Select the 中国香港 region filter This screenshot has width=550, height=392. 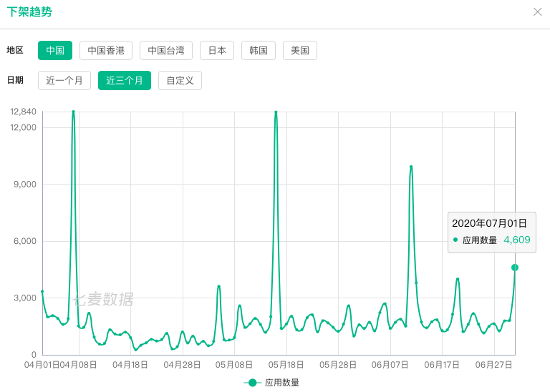coord(106,51)
